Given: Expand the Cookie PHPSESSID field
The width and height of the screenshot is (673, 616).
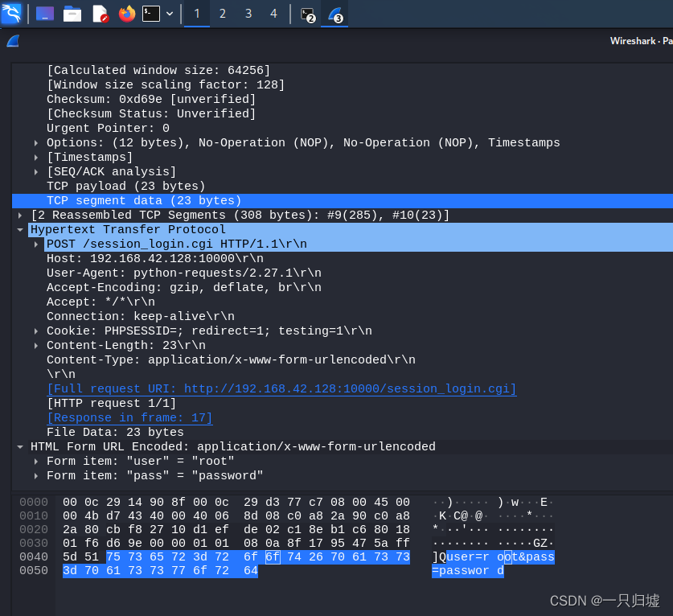Looking at the screenshot, I should [x=36, y=331].
